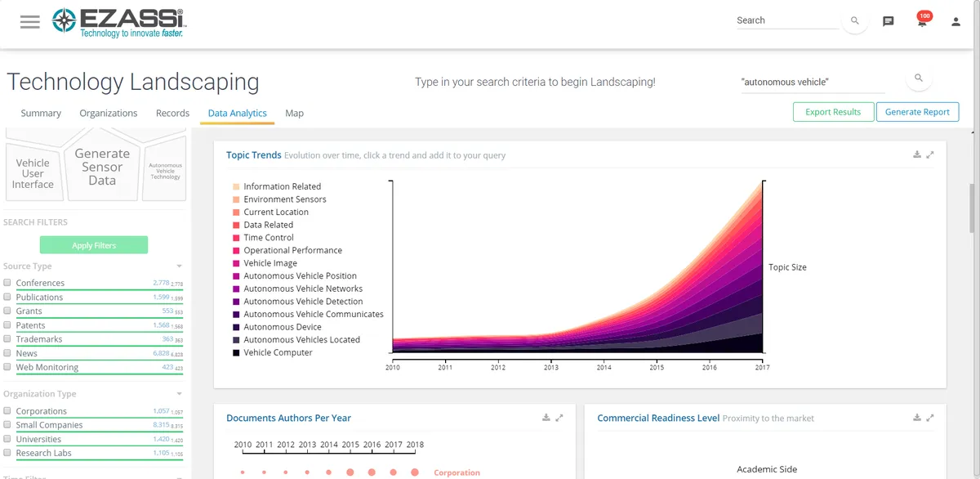
Task: Enable the Universities organization filter
Action: (x=7, y=439)
